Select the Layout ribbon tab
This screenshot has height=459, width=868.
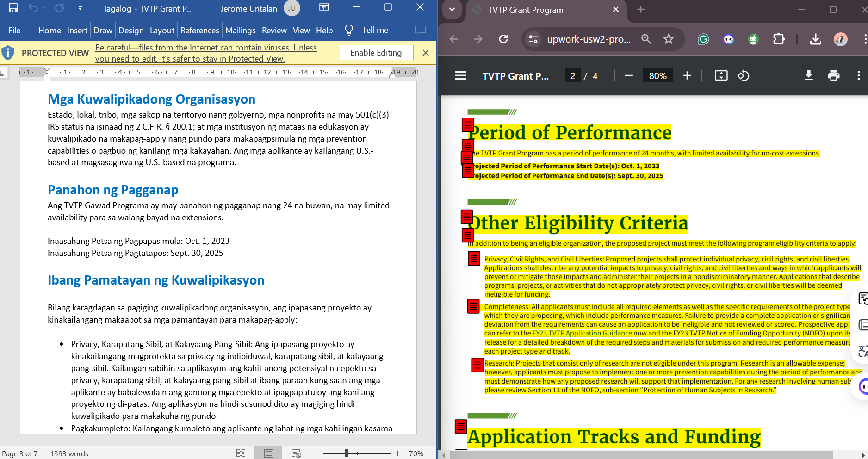(162, 30)
